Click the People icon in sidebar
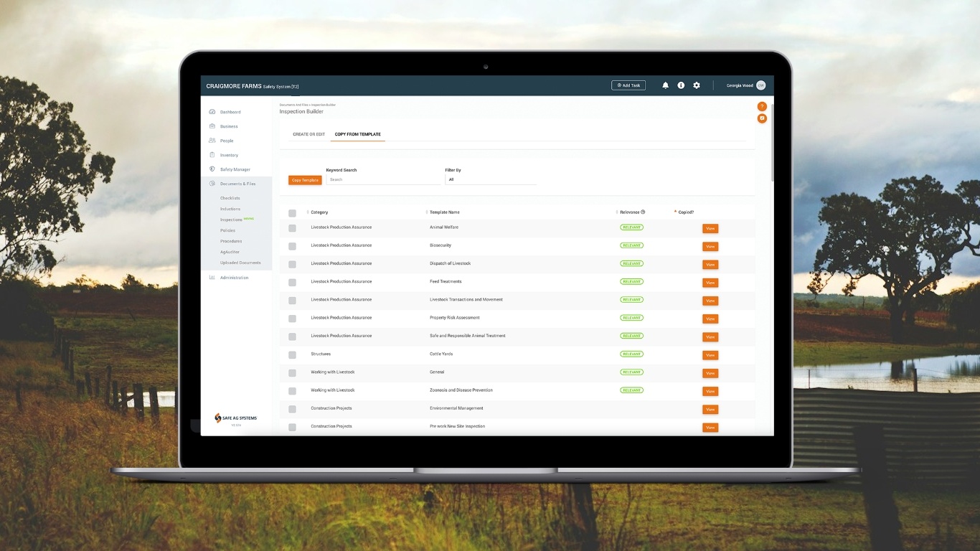980x551 pixels. click(x=212, y=141)
